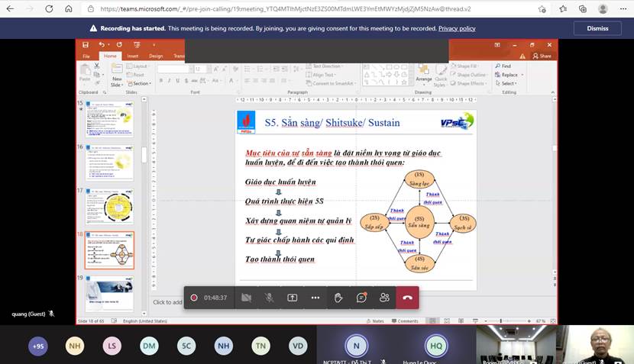This screenshot has height=364, width=634.
Task: Unmute the microphone in call controls
Action: tap(269, 298)
